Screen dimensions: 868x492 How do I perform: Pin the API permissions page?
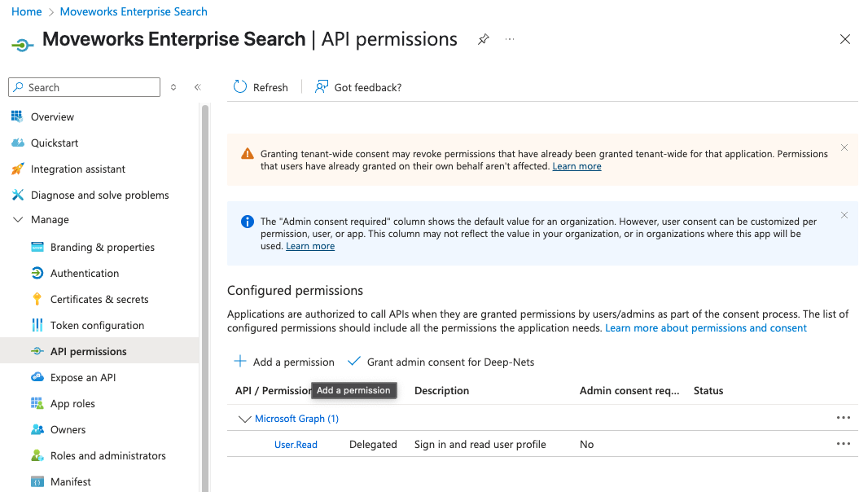click(x=484, y=39)
